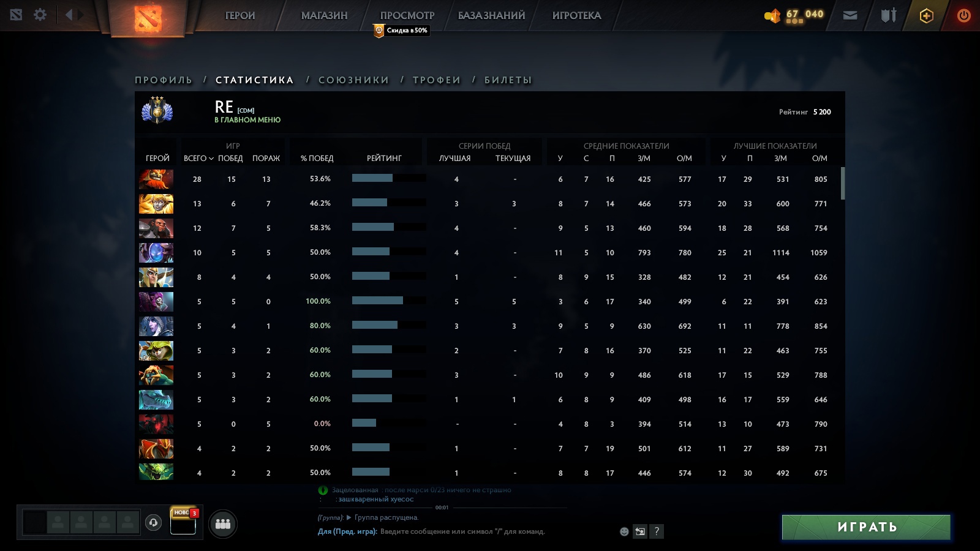This screenshot has width=980, height=551.
Task: Open the emoji smiley icon in chat
Action: 624,531
